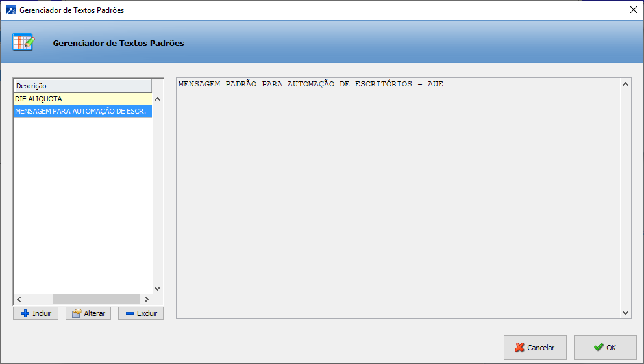Click the green checkmark icon on OK
The image size is (644, 364).
(599, 347)
